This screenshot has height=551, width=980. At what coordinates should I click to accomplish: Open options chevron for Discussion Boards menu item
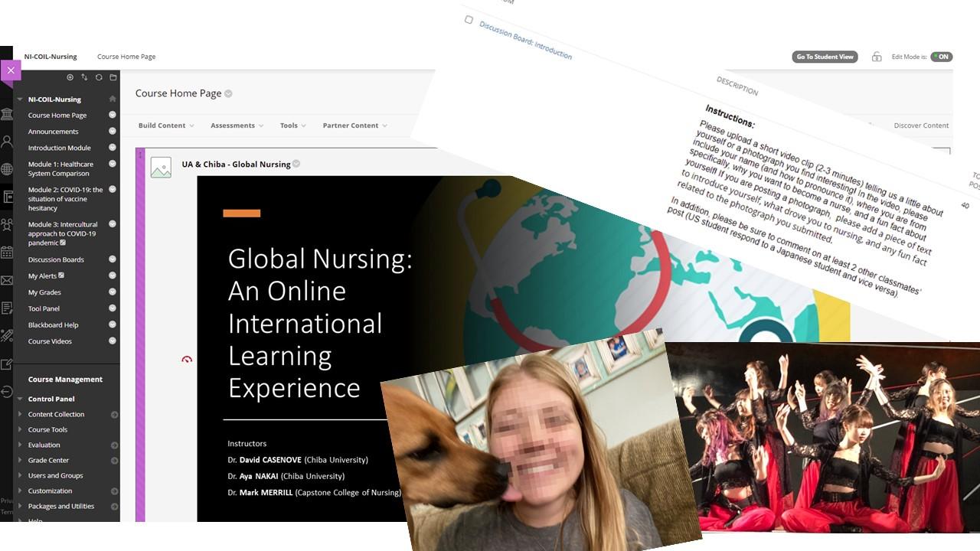click(113, 259)
